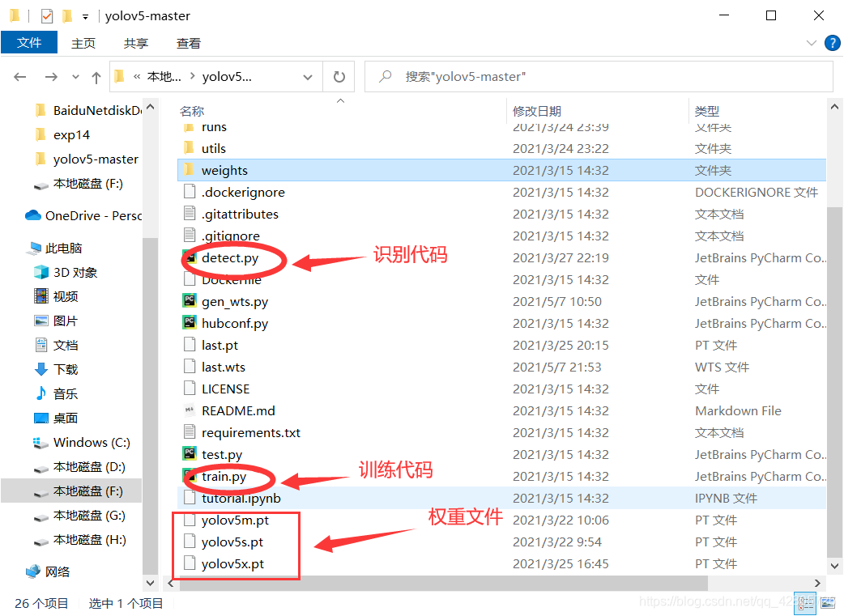Click the Forward navigation arrow

51,77
